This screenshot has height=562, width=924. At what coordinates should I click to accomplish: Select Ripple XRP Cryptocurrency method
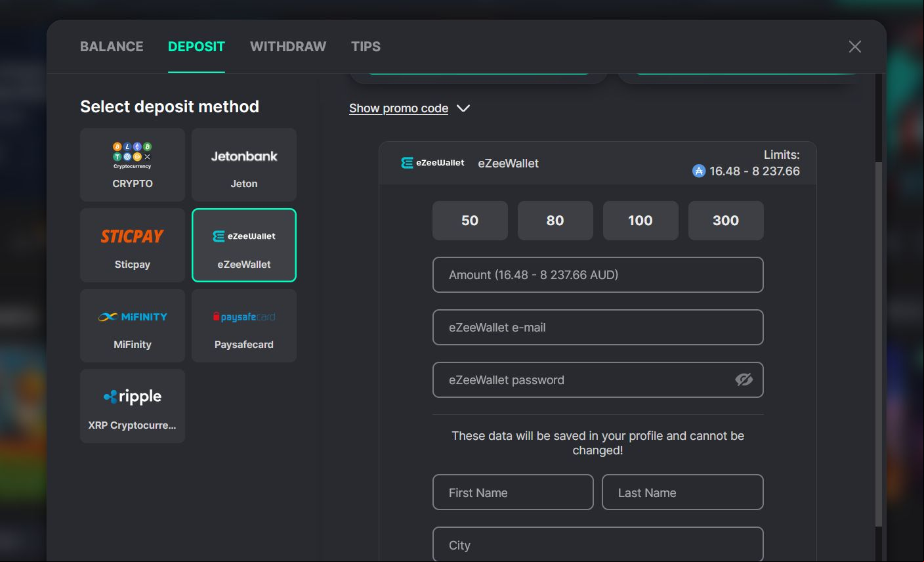point(133,406)
